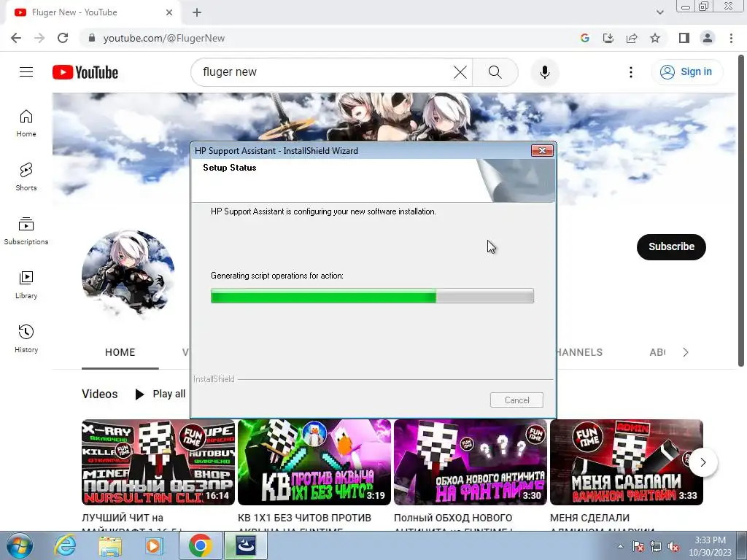This screenshot has width=747, height=560.
Task: Go to Home in the sidebar
Action: (26, 123)
